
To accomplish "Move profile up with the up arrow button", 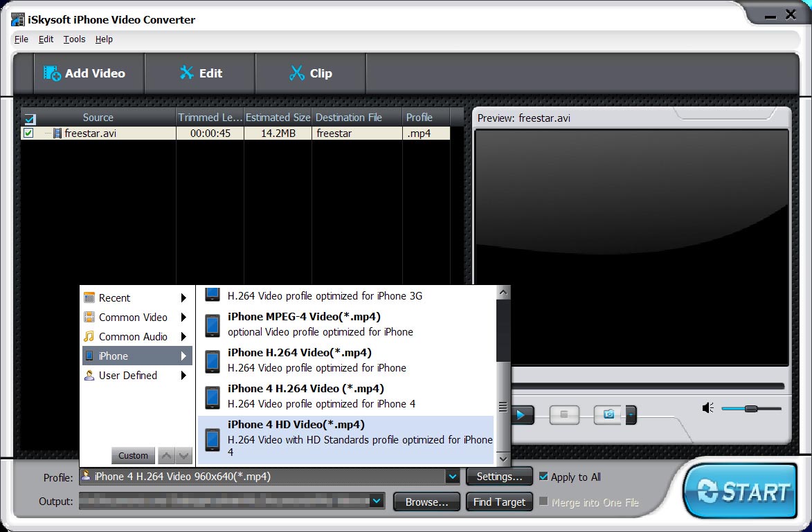I will tap(166, 456).
